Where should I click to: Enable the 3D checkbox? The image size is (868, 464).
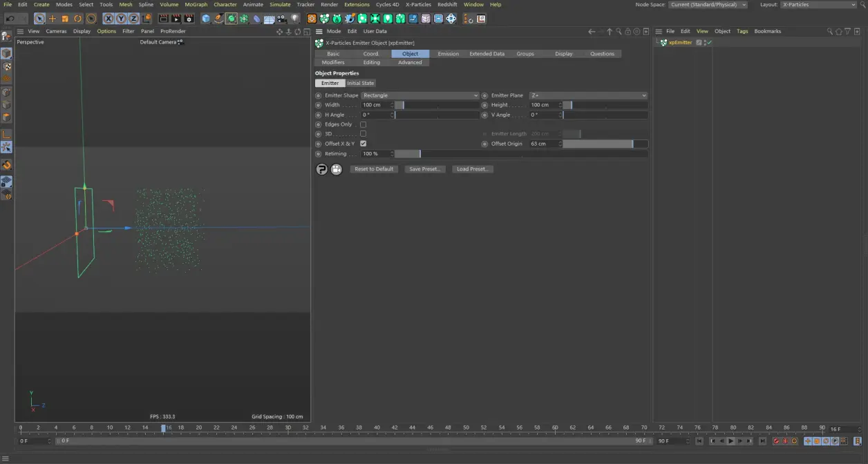[363, 134]
